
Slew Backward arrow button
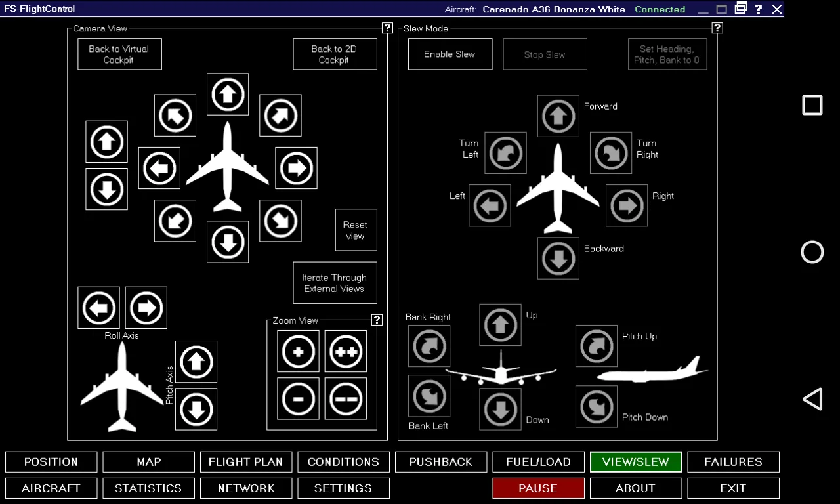[x=558, y=258]
